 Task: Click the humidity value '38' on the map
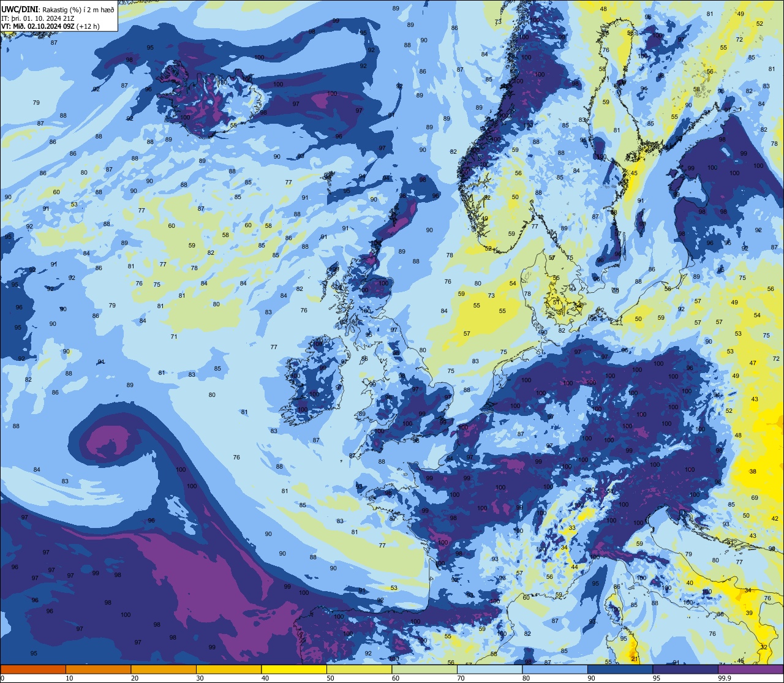(753, 472)
